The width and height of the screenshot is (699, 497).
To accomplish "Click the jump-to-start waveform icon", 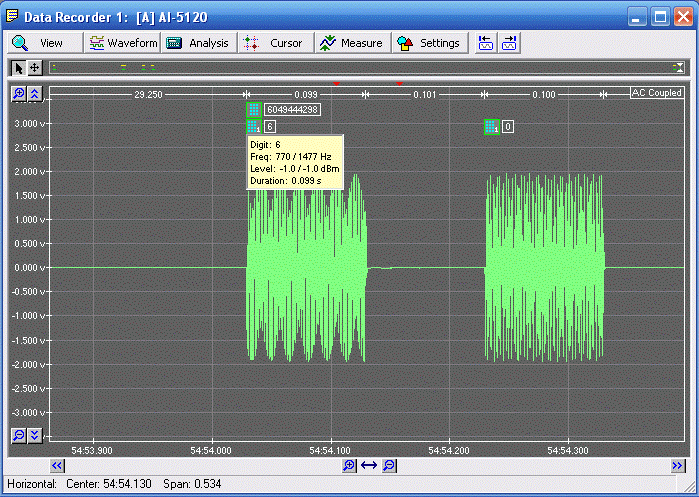I will click(485, 43).
